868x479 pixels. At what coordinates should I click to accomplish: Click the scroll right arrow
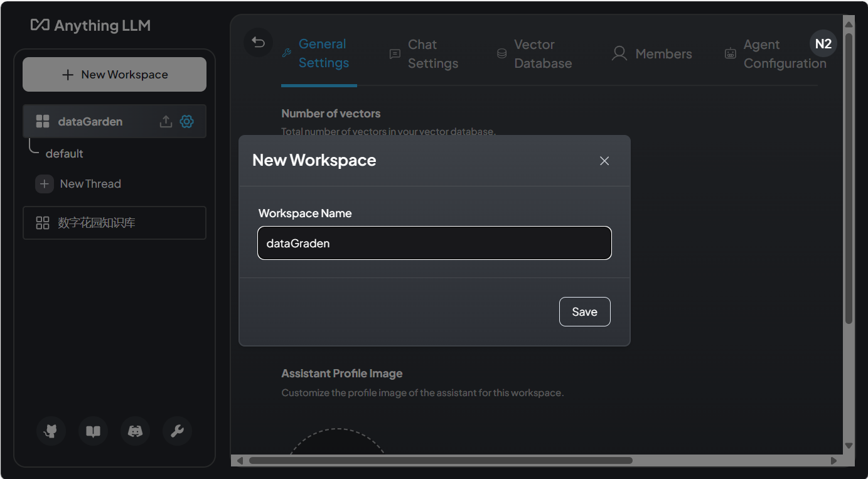pyautogui.click(x=833, y=461)
